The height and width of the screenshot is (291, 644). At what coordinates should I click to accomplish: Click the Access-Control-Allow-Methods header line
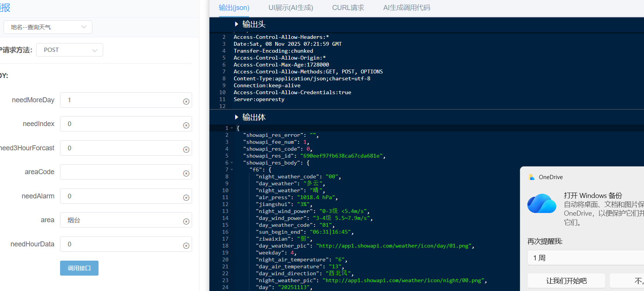coord(308,72)
